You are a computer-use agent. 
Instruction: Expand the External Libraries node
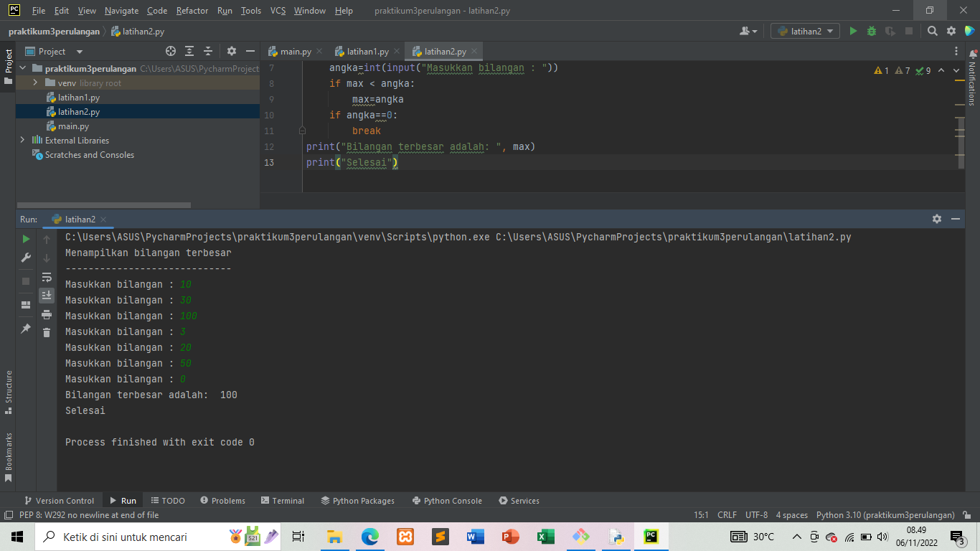click(x=21, y=140)
